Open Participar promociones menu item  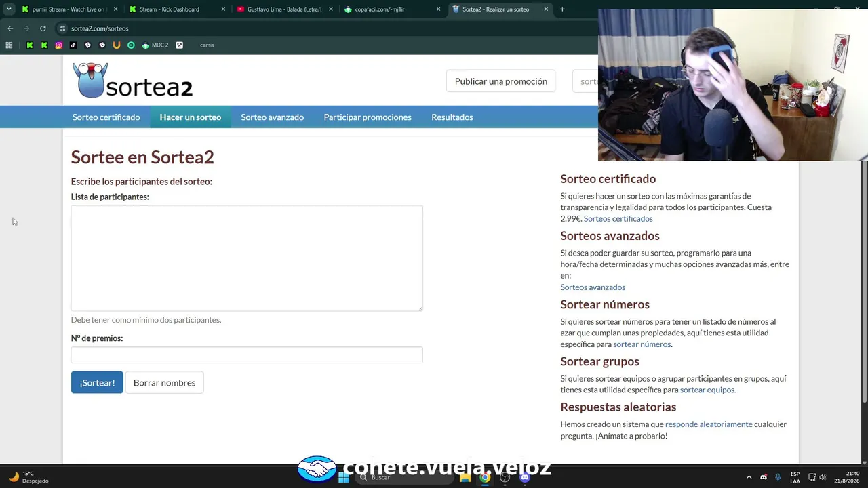[x=368, y=117]
